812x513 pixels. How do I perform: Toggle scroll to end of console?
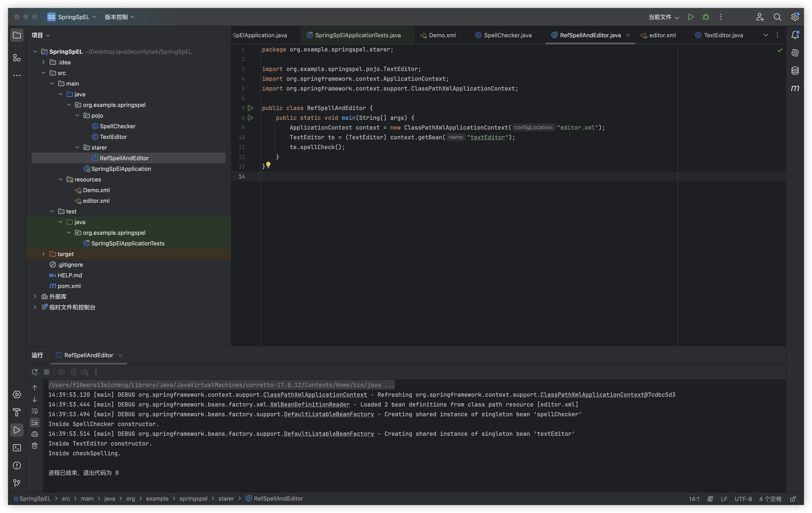(35, 422)
